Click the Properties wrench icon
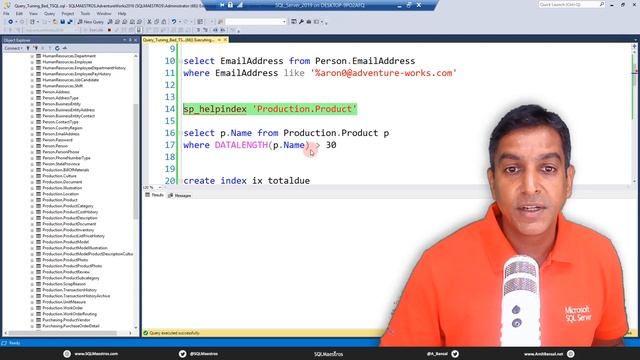The width and height of the screenshot is (640, 360). click(x=301, y=22)
